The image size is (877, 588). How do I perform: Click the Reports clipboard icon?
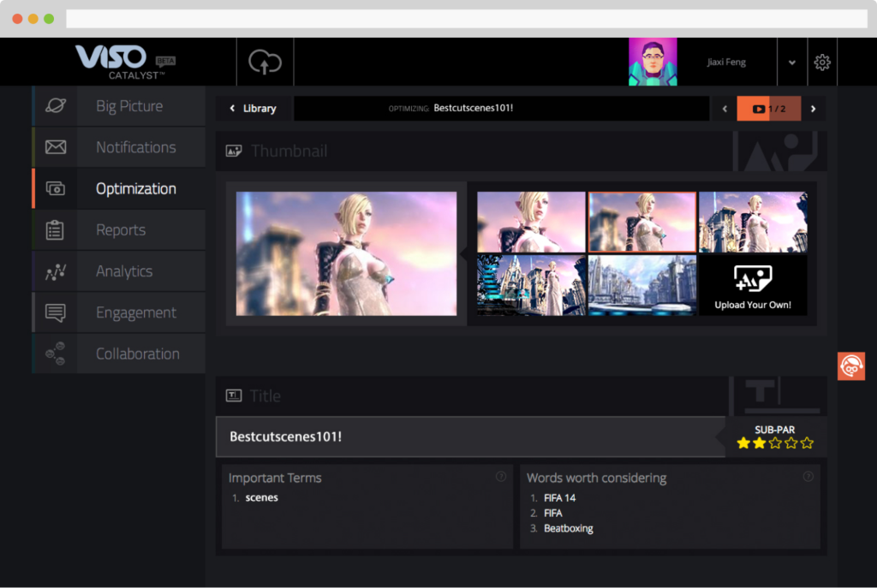[x=56, y=230]
